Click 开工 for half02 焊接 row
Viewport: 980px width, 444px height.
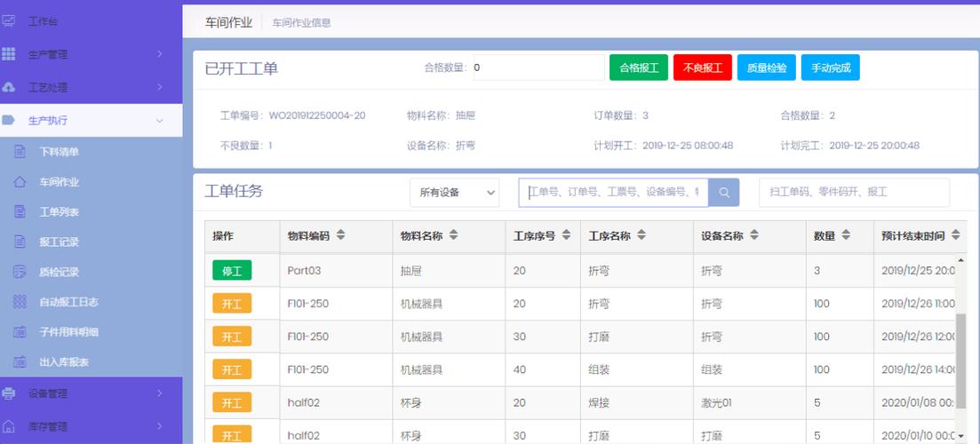pos(232,403)
